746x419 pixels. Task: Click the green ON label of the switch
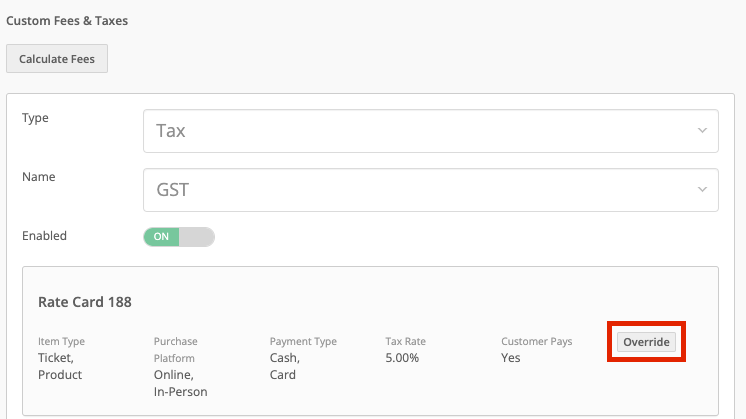[x=161, y=236]
